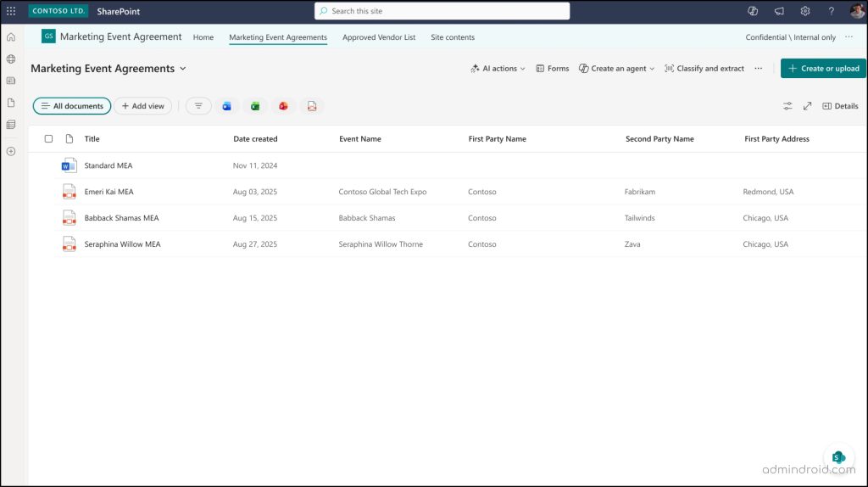The width and height of the screenshot is (868, 487).
Task: Open the My lists icon in left rail
Action: pyautogui.click(x=11, y=125)
